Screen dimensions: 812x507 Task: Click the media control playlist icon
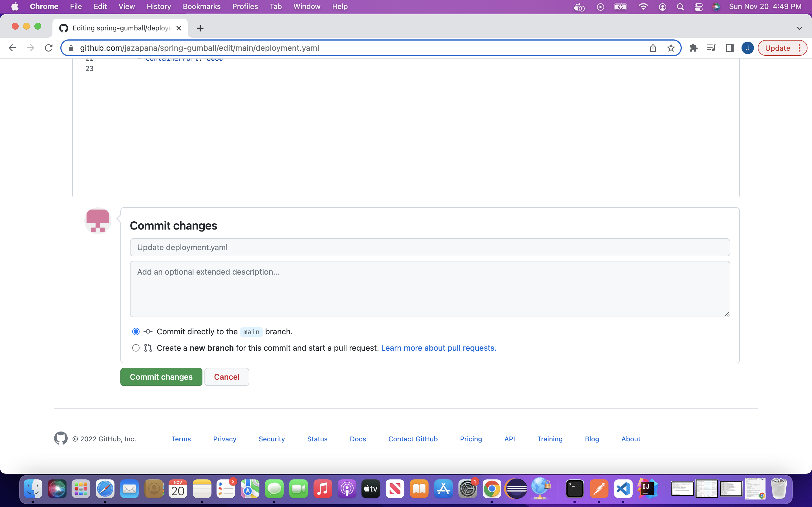click(711, 48)
